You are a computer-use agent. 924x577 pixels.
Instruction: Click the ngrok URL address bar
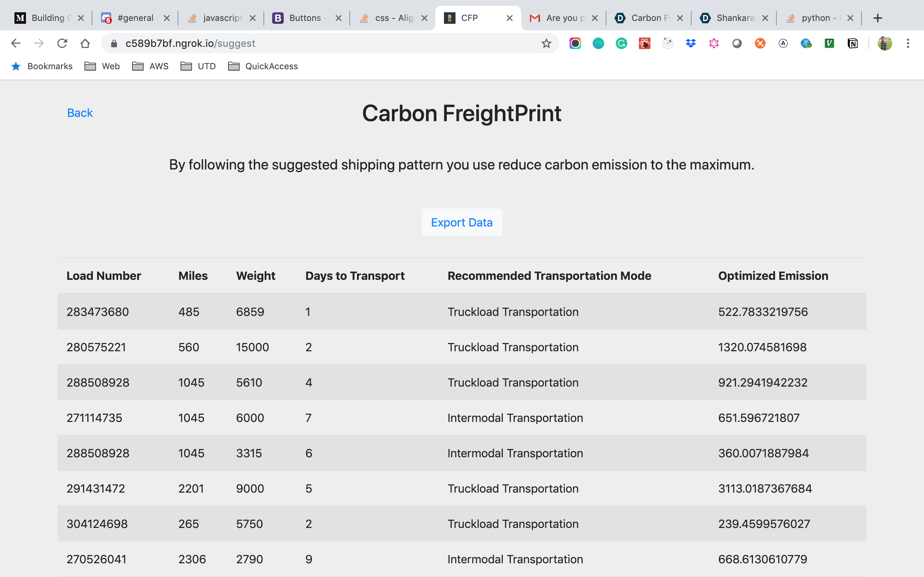305,44
